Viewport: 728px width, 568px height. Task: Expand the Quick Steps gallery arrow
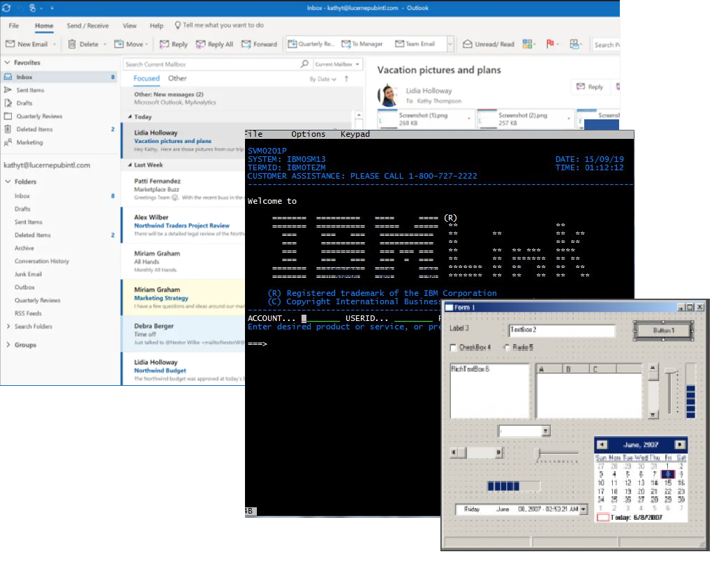[450, 45]
